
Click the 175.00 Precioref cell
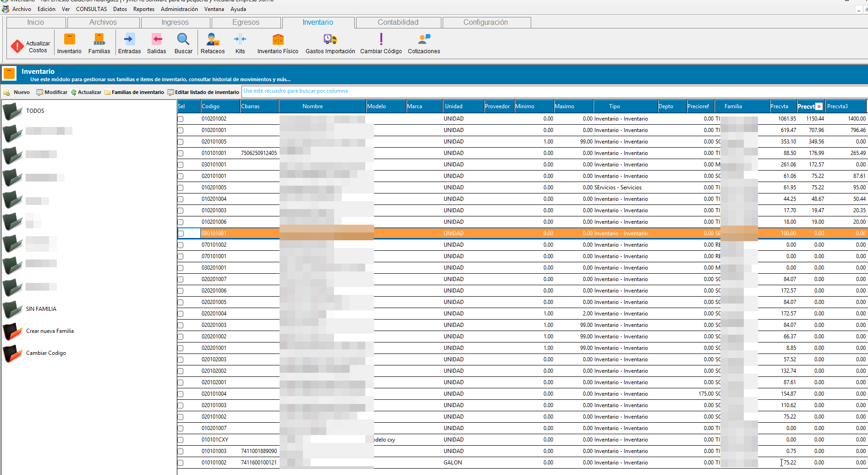[x=706, y=394]
